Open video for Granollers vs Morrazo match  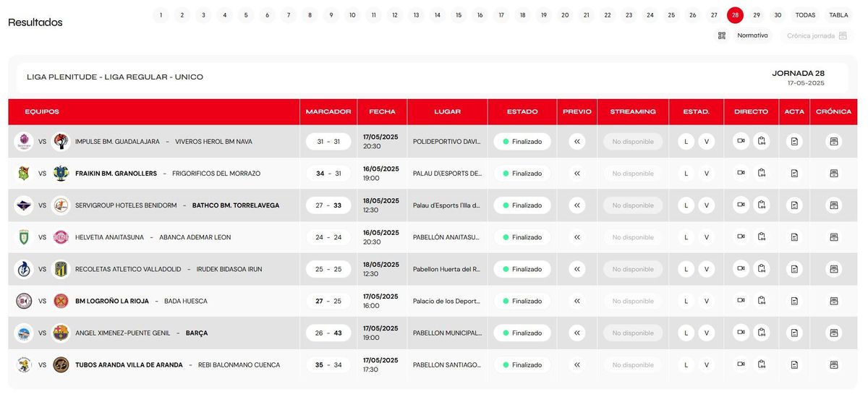pyautogui.click(x=741, y=173)
